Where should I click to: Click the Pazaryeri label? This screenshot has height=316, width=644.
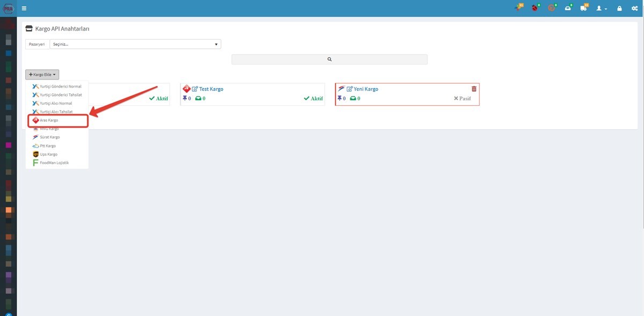pos(37,44)
